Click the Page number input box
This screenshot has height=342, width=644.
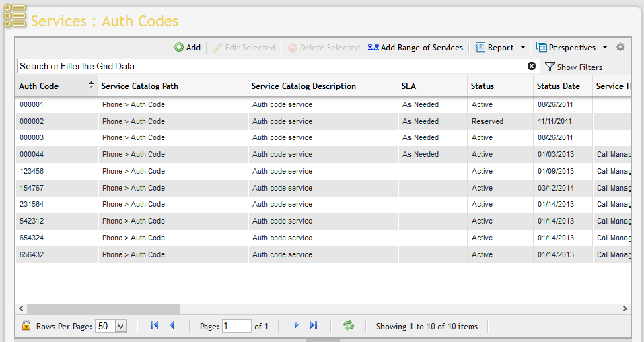click(x=236, y=326)
